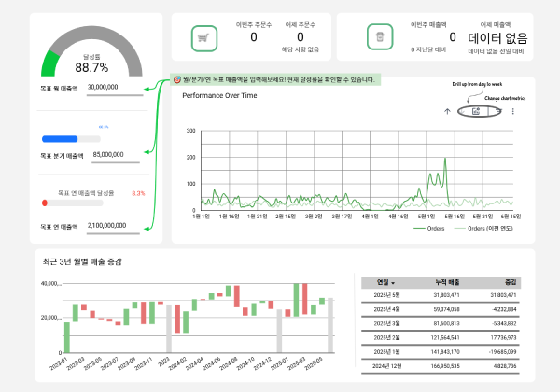Sort table by 연월 column dropdown arrow
Image resolution: width=560 pixels, height=392 pixels.
393,282
